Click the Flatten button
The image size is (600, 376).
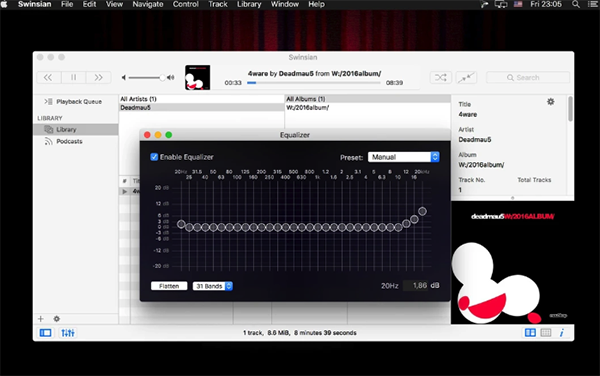pos(169,286)
